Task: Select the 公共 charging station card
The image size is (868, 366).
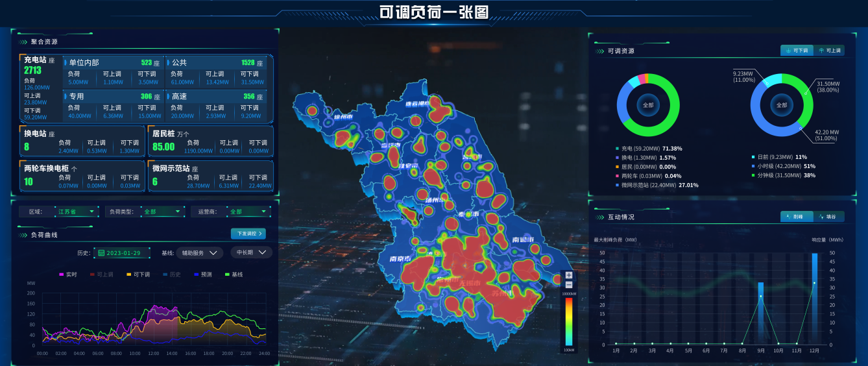Action: click(217, 71)
